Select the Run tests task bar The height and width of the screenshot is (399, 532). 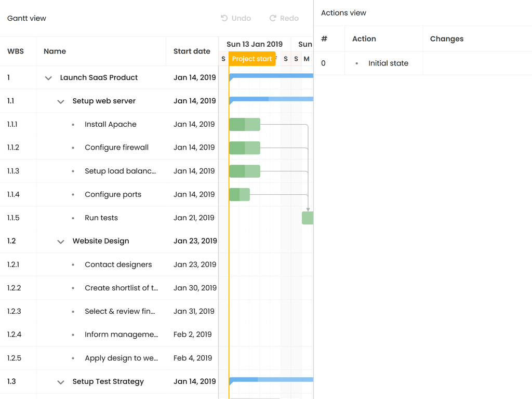click(x=308, y=218)
